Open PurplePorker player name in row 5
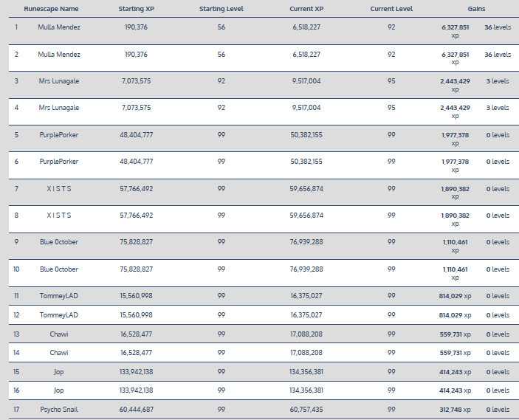This screenshot has height=420, width=519. (59, 135)
